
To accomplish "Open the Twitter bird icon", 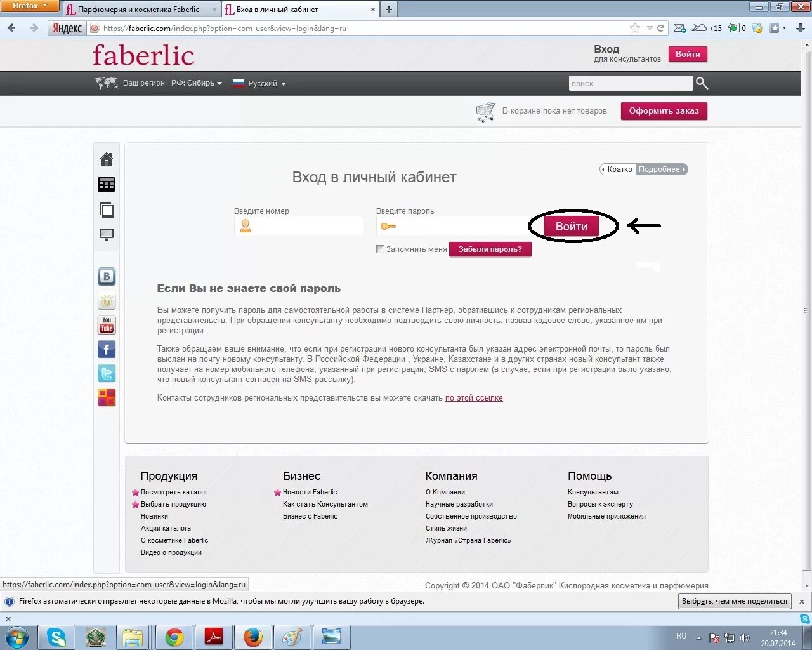I will coord(107,373).
